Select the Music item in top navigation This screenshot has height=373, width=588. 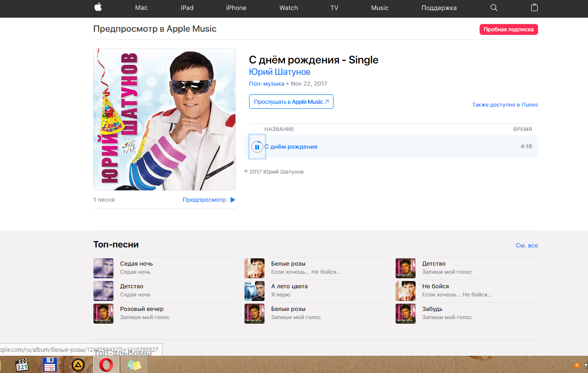[379, 8]
